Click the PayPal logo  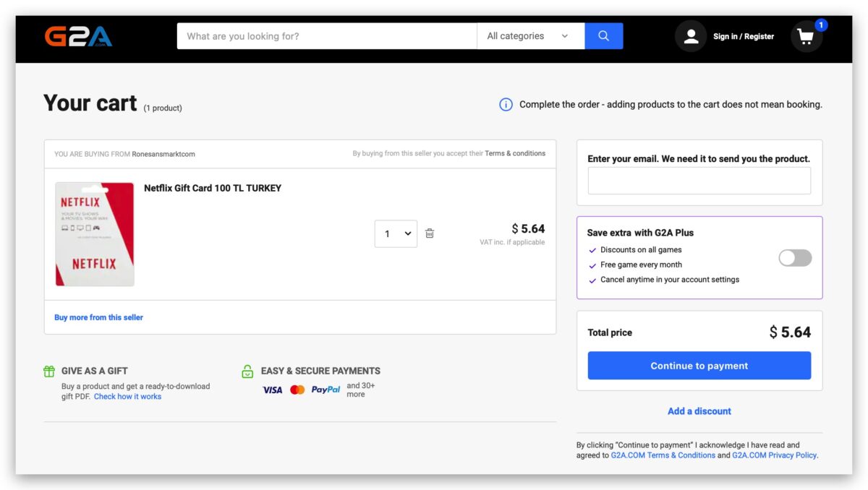[x=325, y=390]
